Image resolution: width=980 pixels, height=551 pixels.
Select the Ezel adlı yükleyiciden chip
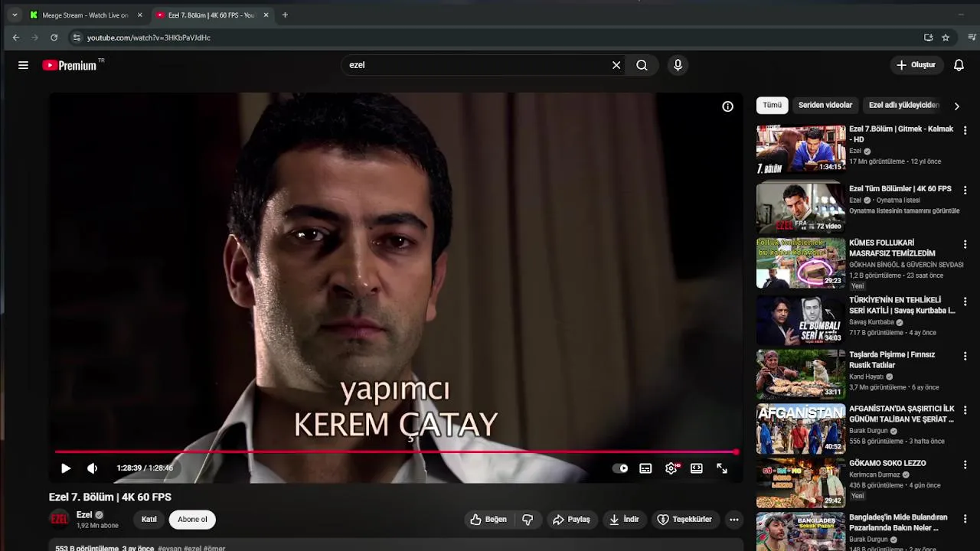click(x=904, y=105)
